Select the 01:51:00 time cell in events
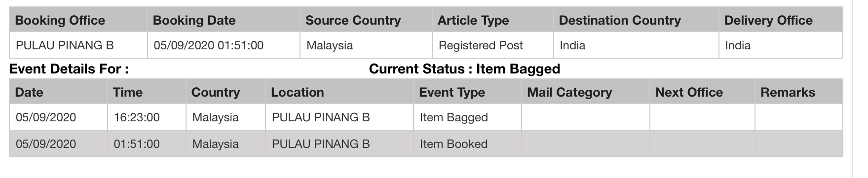The height and width of the screenshot is (178, 868). coord(147,144)
